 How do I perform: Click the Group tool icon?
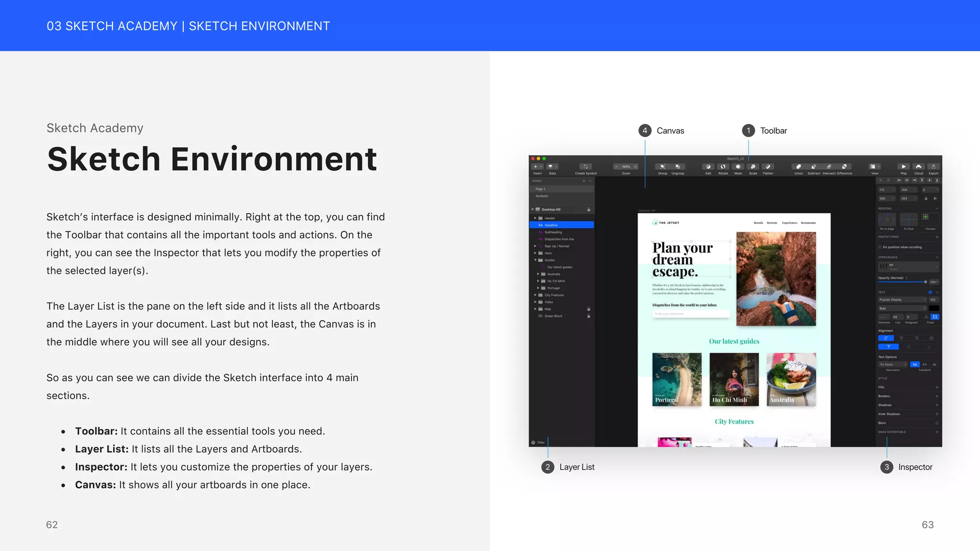coord(662,167)
